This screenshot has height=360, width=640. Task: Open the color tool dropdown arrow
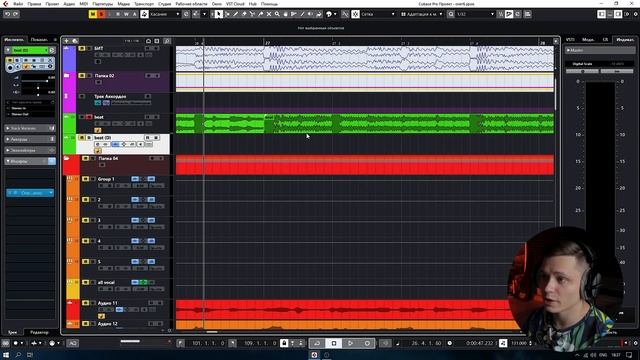[x=335, y=14]
